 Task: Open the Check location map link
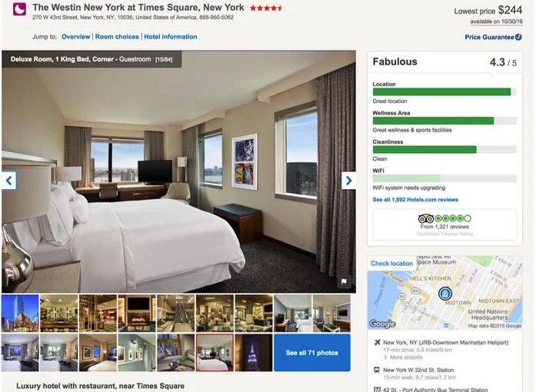point(391,264)
